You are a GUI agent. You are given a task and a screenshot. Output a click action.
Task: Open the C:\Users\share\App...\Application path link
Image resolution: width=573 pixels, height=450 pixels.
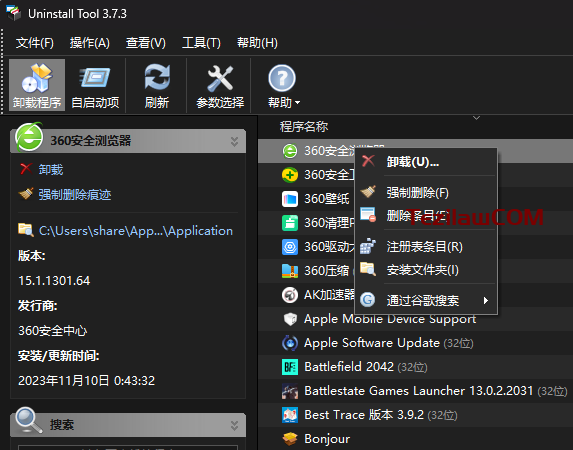pyautogui.click(x=136, y=231)
